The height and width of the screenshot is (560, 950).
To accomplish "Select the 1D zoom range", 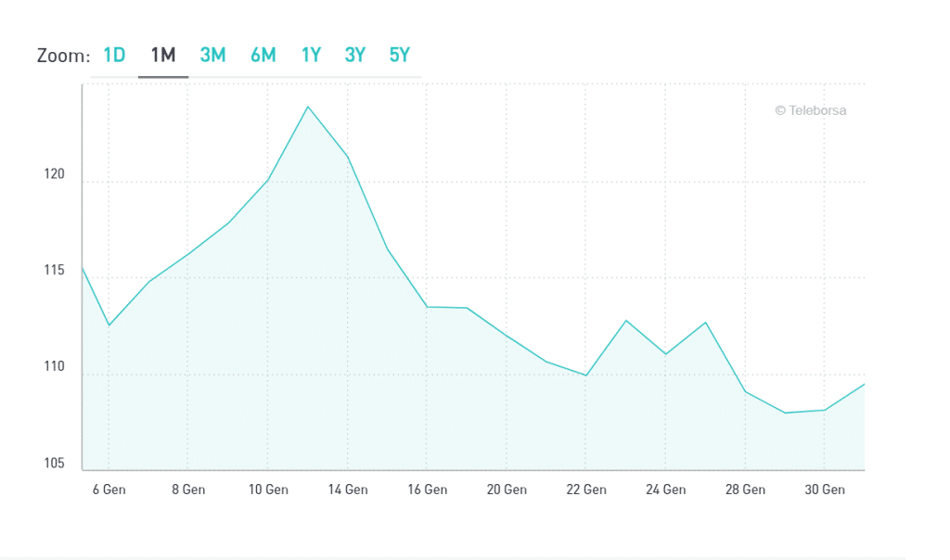I will coord(114,56).
